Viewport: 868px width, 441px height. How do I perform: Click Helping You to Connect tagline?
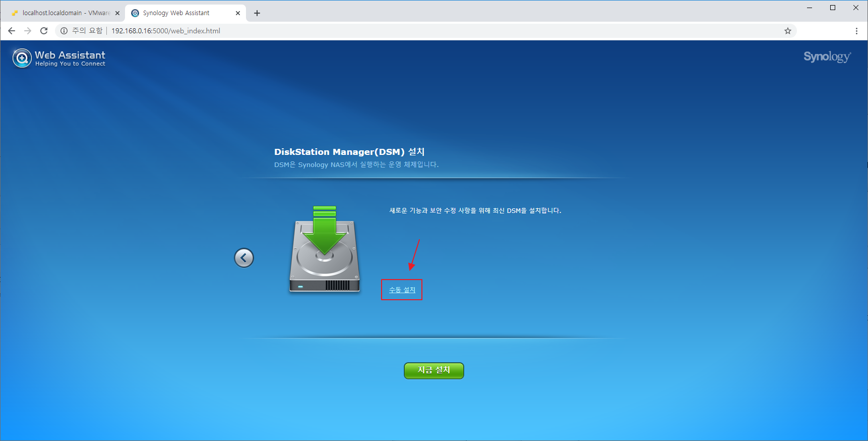pos(70,64)
